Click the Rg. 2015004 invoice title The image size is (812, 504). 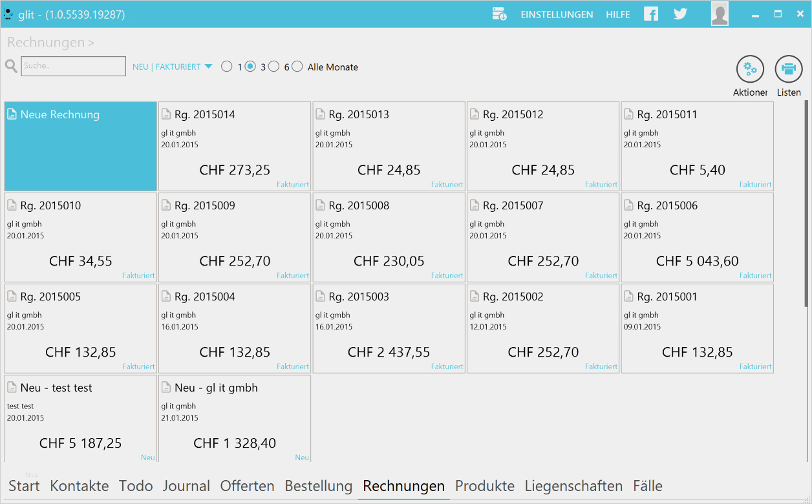click(x=205, y=297)
